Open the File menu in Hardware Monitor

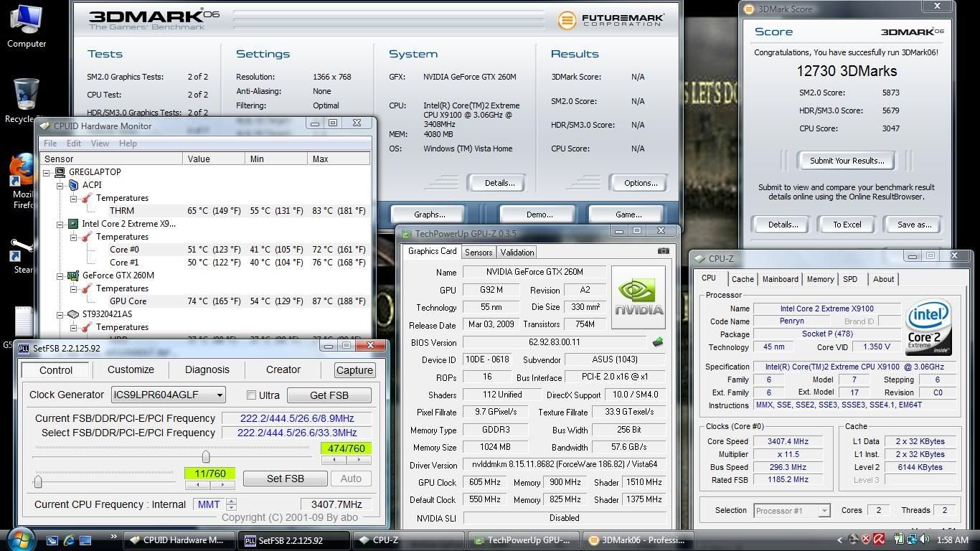coord(50,143)
